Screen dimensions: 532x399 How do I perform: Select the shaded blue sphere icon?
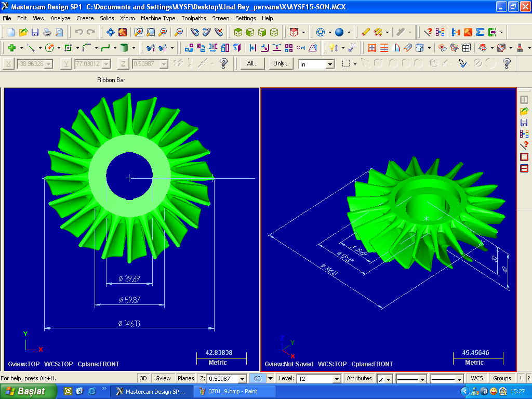(x=339, y=32)
